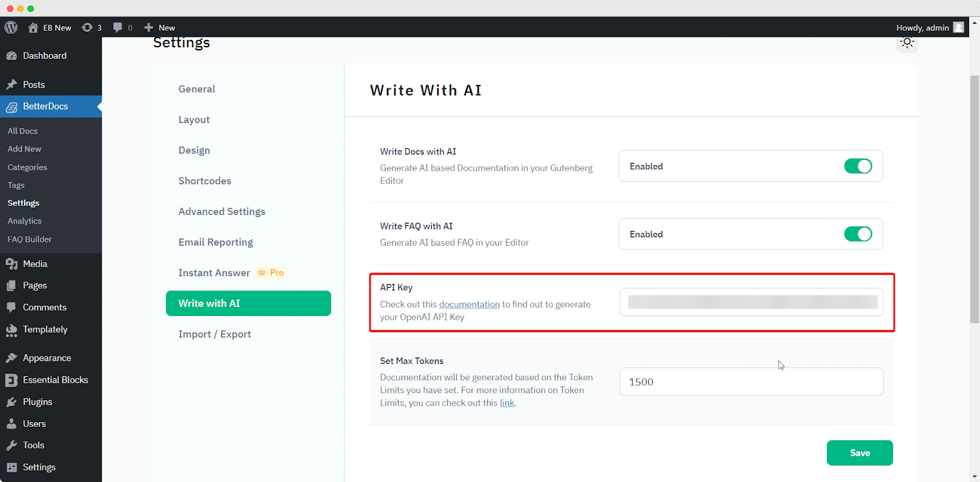The image size is (980, 482).
Task: Click the updates icon showing 3
Action: pos(88,28)
